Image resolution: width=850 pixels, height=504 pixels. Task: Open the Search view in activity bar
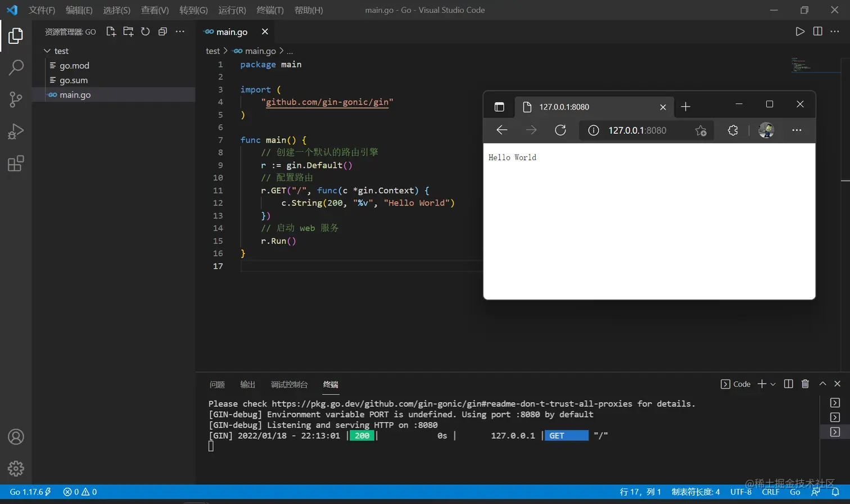tap(16, 68)
